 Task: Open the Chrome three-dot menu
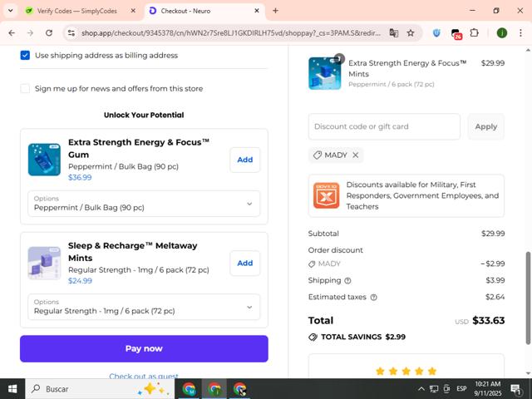pos(520,33)
